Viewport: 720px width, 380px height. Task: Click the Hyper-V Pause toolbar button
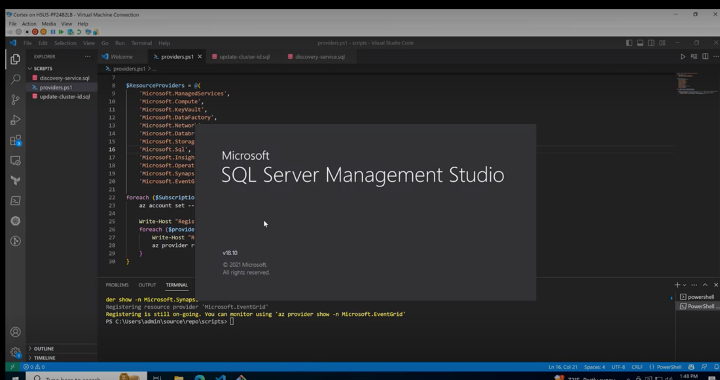click(53, 32)
